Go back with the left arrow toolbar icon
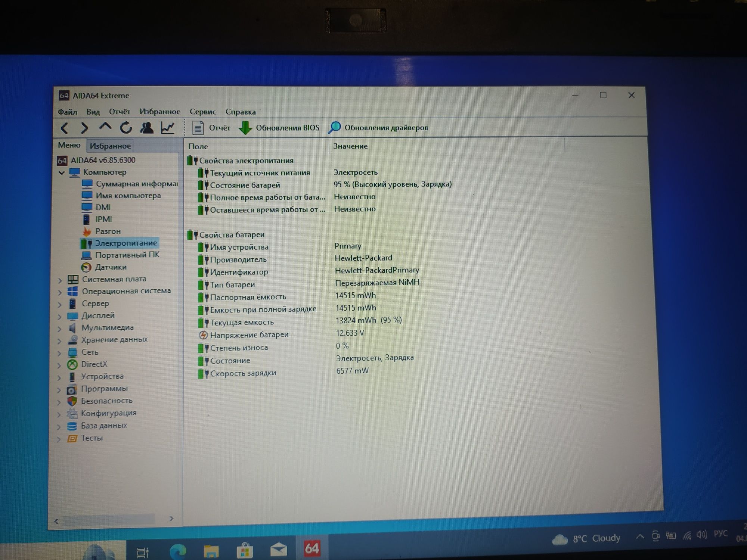 click(64, 128)
